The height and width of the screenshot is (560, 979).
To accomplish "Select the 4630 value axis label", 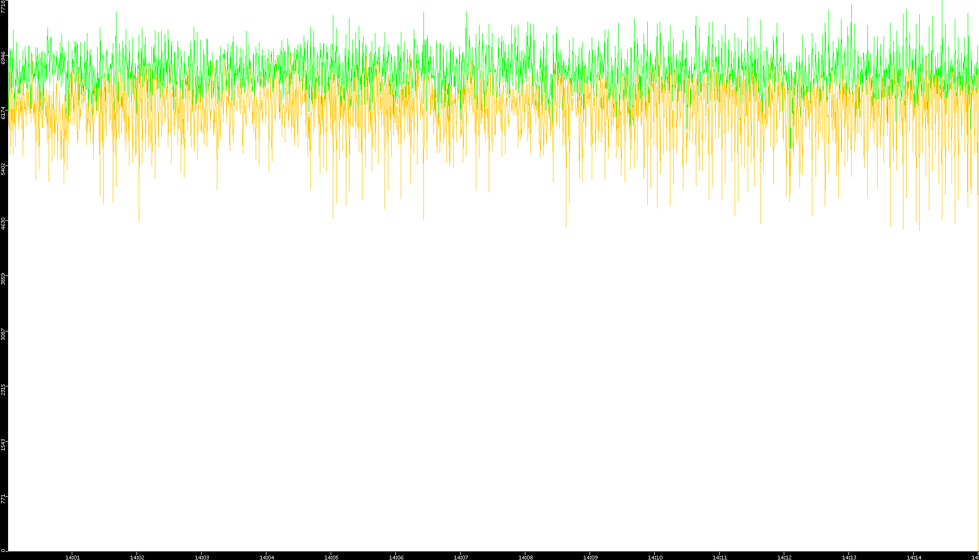I will (x=3, y=224).
